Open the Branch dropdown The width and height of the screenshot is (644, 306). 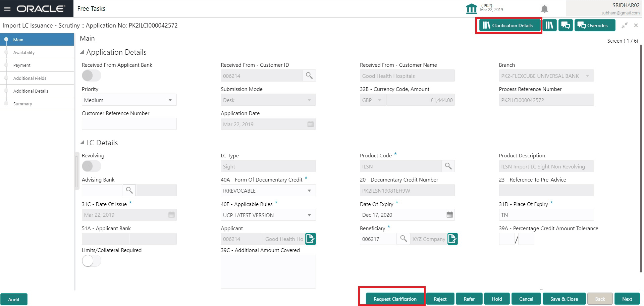point(546,76)
